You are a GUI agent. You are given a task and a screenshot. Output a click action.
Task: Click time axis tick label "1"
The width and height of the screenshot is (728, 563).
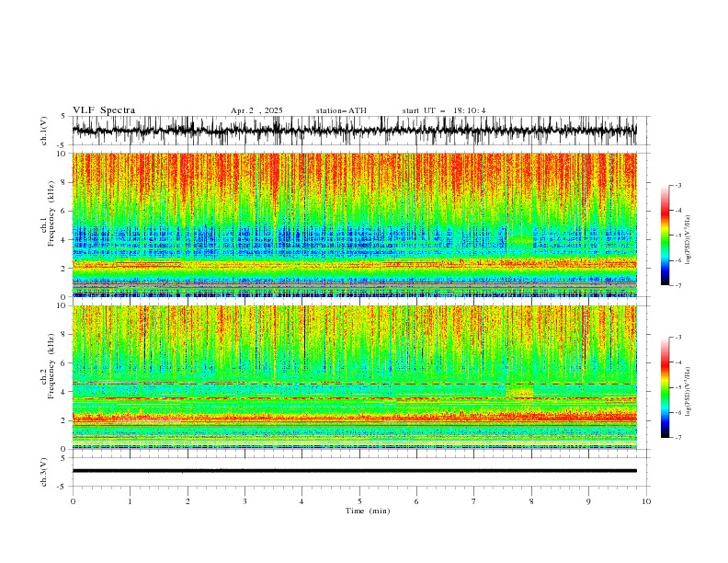(130, 501)
